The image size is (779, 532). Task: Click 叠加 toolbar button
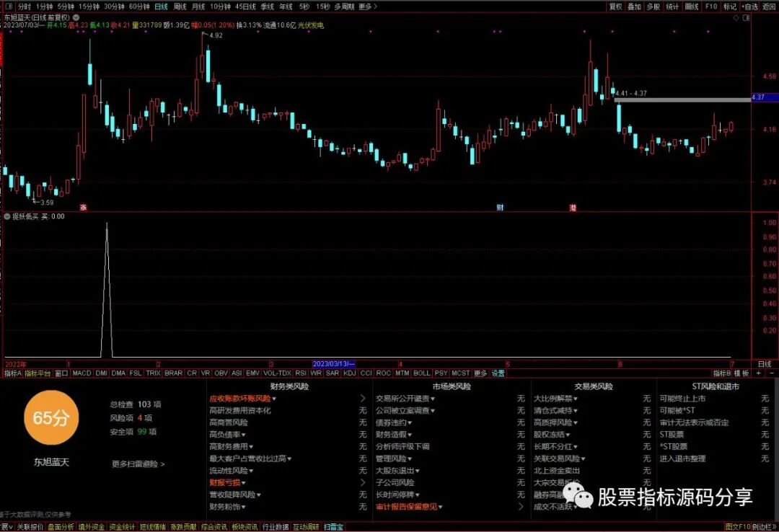635,6
